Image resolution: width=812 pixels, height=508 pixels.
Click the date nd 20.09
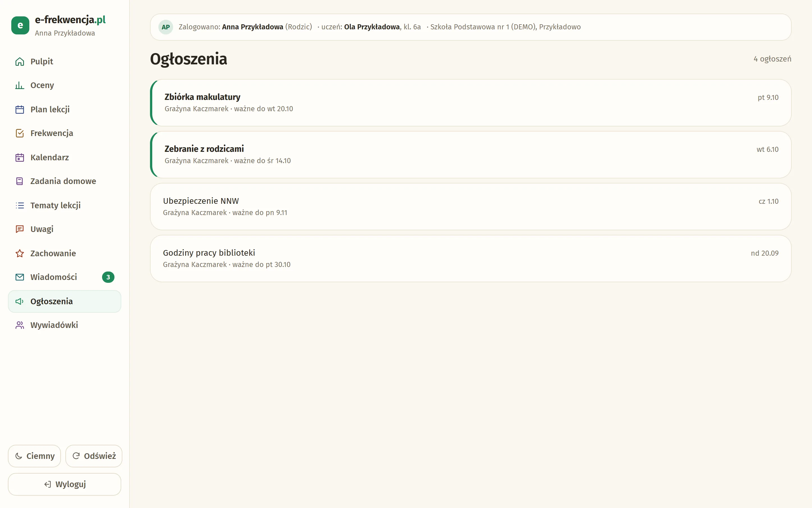click(x=764, y=253)
